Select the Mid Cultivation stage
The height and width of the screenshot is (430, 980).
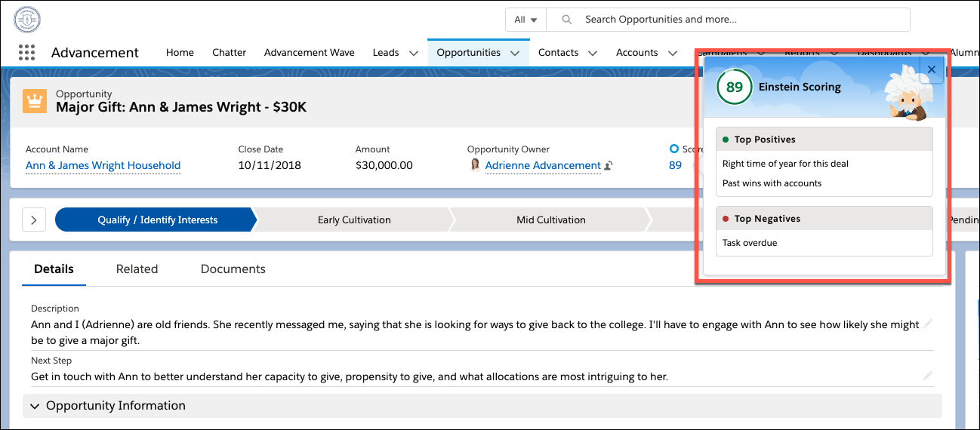551,220
